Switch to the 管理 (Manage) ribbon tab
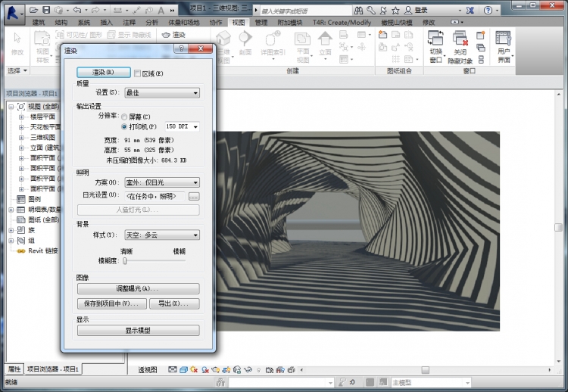 pyautogui.click(x=261, y=23)
